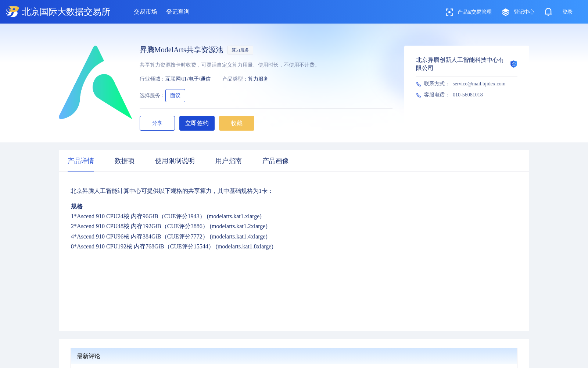This screenshot has height=368, width=588.
Task: Click the 最新评论 section header
Action: 294,356
